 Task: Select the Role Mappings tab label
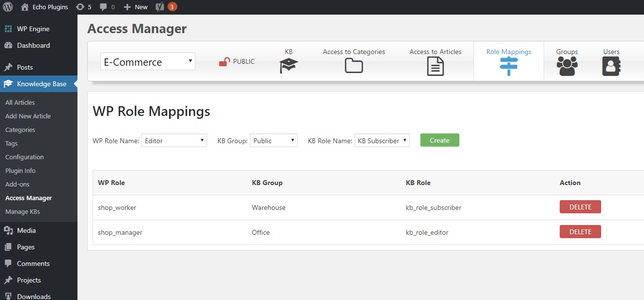(x=509, y=52)
